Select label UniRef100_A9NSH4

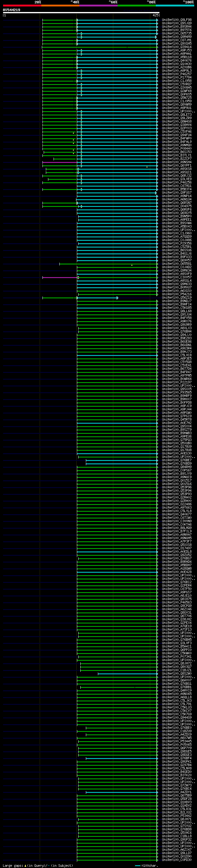[x=177, y=162]
